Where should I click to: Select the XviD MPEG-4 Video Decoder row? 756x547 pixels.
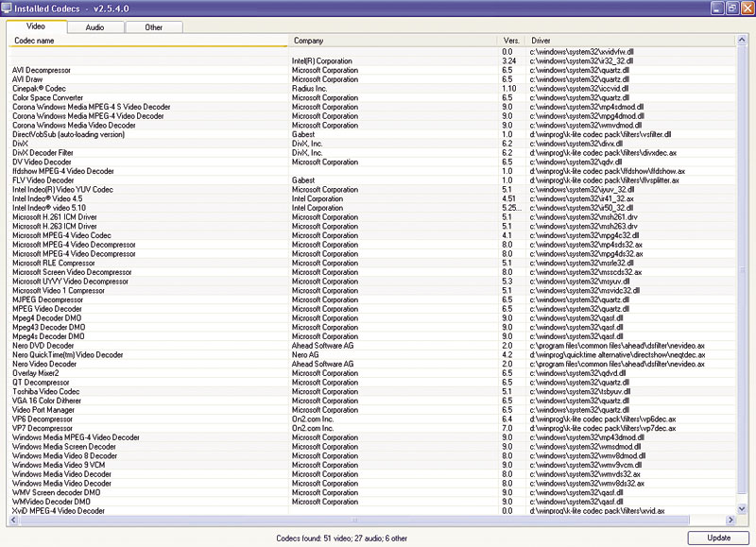tap(372, 510)
